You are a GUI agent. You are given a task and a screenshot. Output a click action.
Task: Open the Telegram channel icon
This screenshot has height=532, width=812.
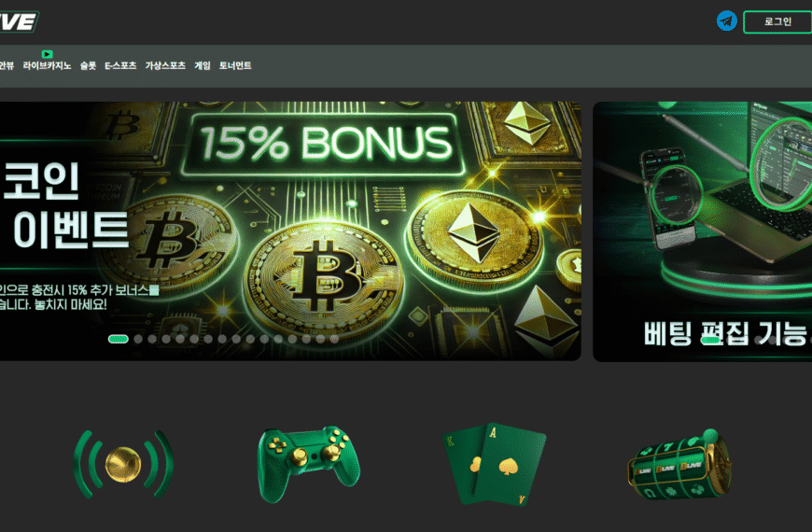726,21
